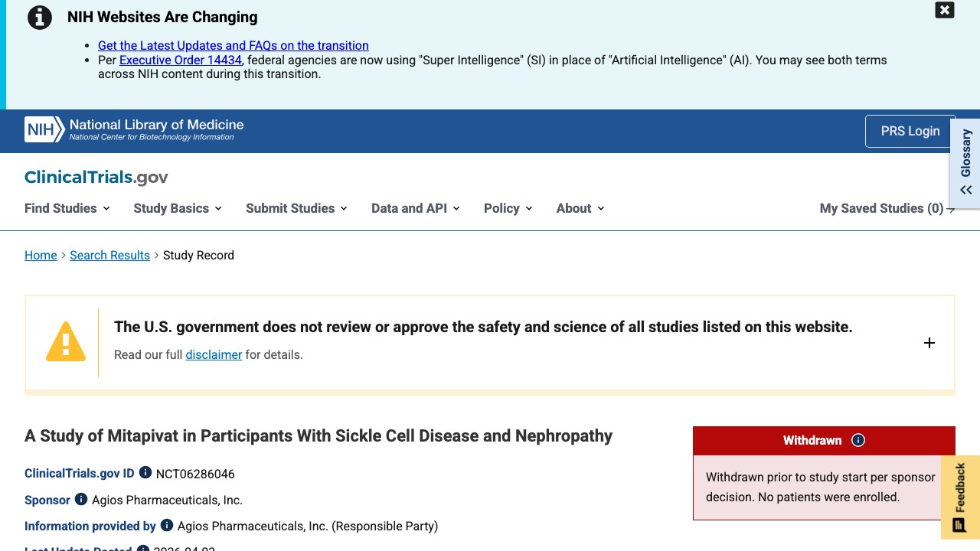The height and width of the screenshot is (551, 980).
Task: Click the info icon beside the NIH banner title
Action: click(x=40, y=17)
